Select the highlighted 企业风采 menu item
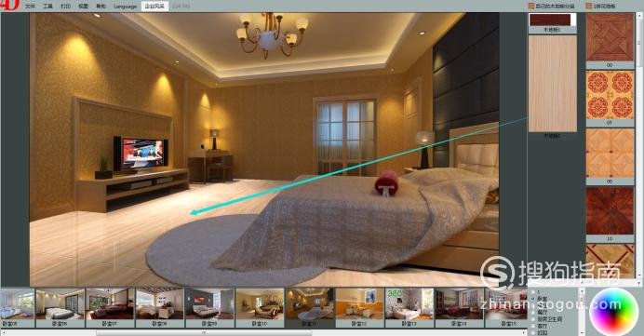The height and width of the screenshot is (336, 644). (x=154, y=7)
